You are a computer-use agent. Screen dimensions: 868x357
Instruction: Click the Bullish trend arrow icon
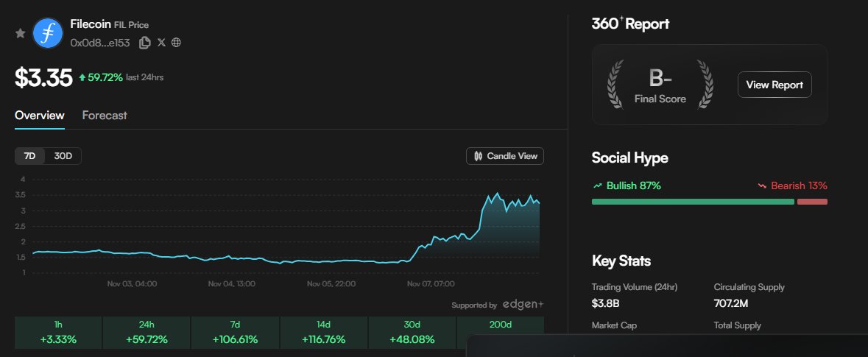(x=597, y=185)
